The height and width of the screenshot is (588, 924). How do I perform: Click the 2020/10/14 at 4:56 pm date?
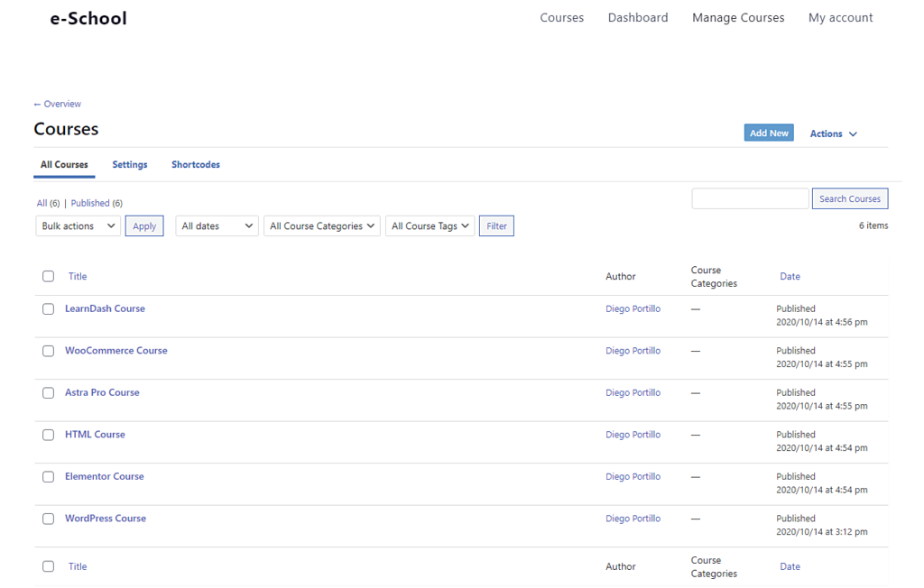pyautogui.click(x=821, y=322)
